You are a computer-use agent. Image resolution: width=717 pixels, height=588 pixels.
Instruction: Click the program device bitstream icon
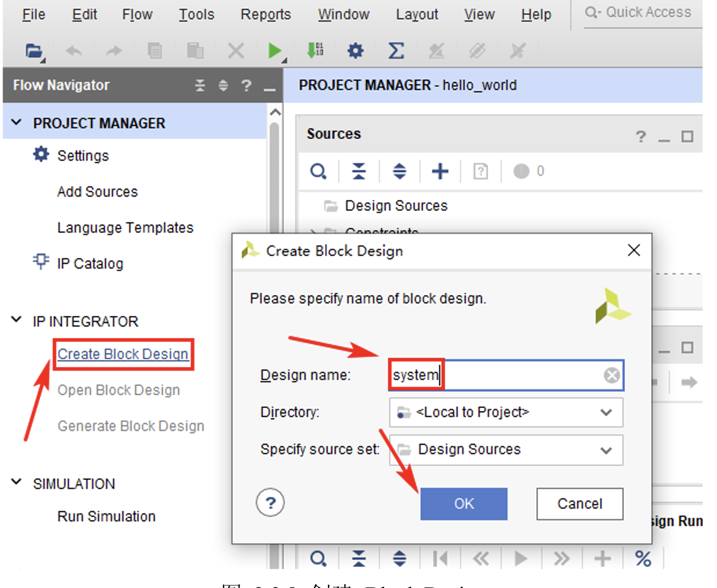pyautogui.click(x=316, y=51)
